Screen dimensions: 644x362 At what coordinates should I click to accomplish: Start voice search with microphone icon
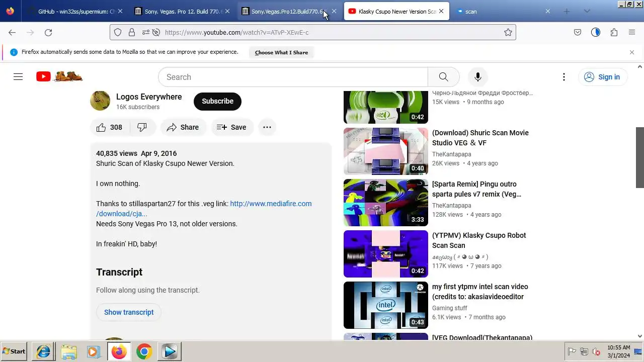478,77
